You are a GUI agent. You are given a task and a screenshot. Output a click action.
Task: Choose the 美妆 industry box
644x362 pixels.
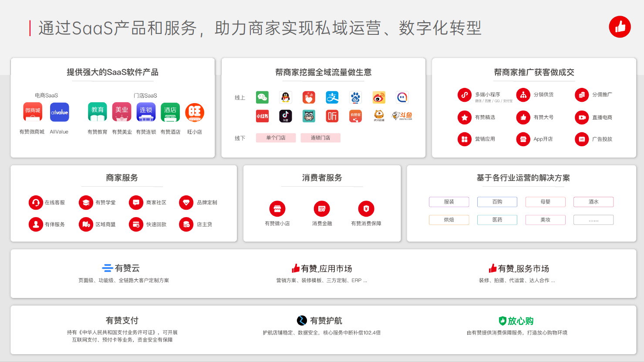coord(546,220)
